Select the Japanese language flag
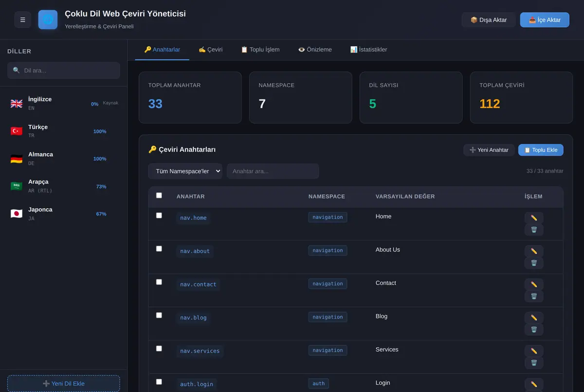The height and width of the screenshot is (392, 584). point(17,214)
